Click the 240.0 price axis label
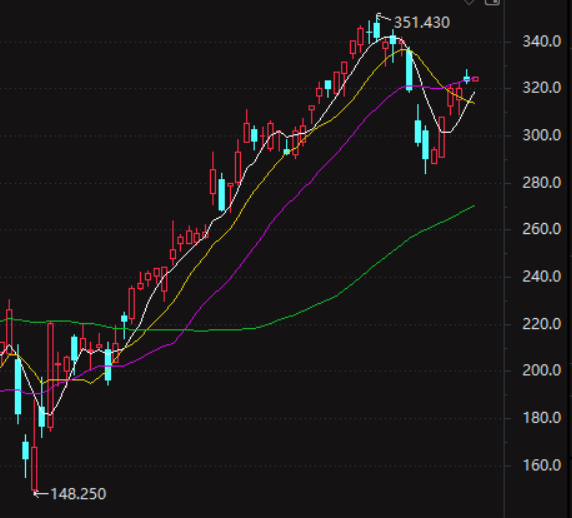 [x=542, y=277]
